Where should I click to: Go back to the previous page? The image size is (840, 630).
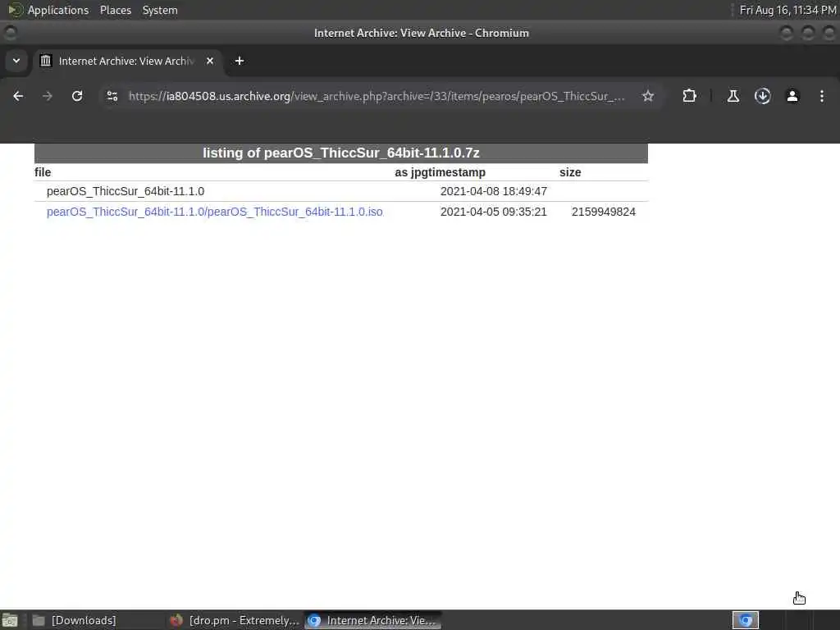click(18, 96)
